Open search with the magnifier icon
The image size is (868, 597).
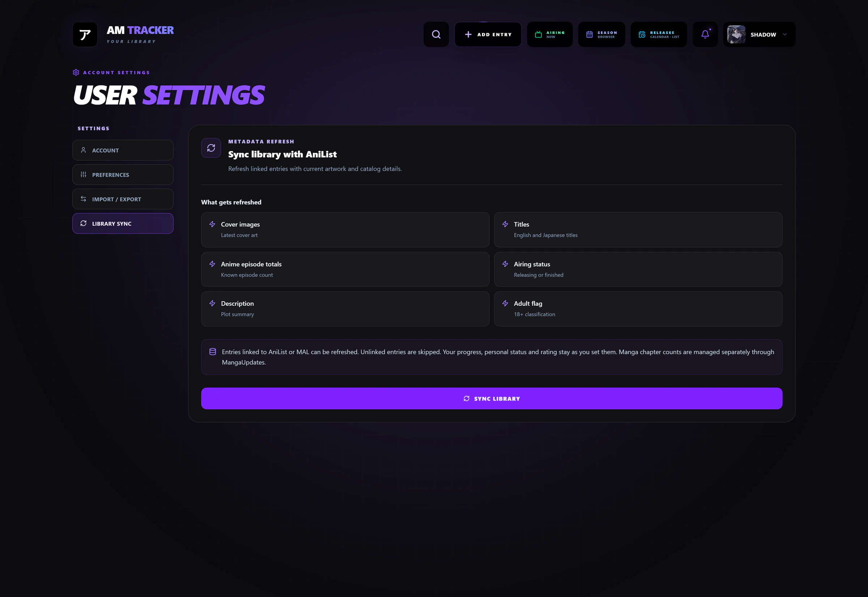click(x=436, y=34)
